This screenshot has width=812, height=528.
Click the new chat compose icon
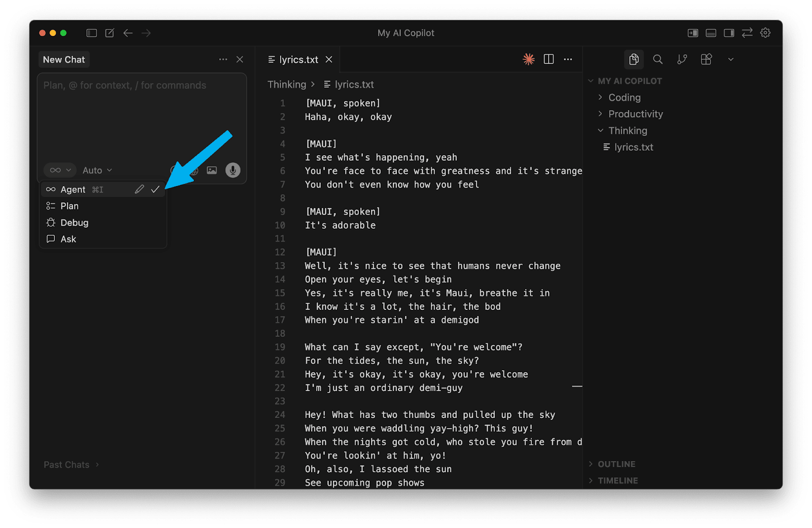(x=110, y=33)
